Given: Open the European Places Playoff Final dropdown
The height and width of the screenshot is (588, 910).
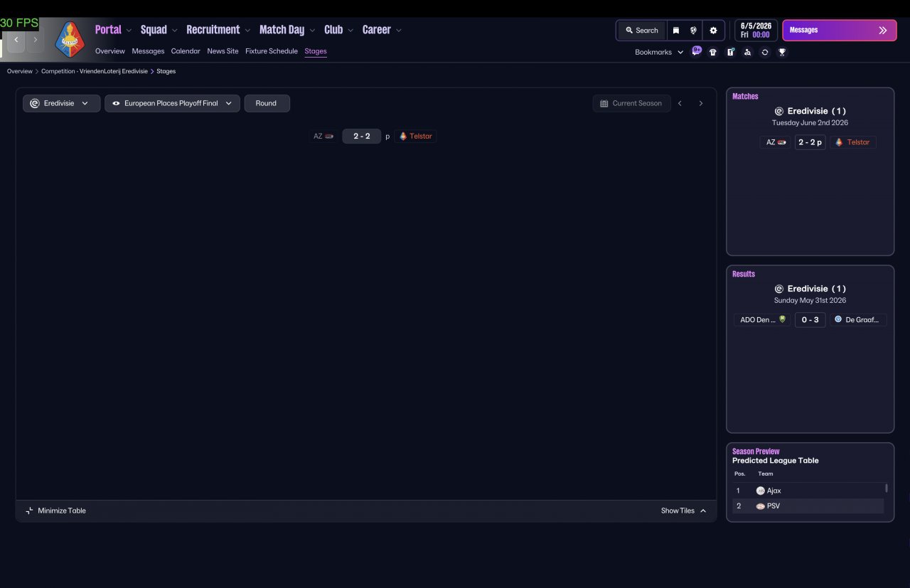Looking at the screenshot, I should click(172, 103).
